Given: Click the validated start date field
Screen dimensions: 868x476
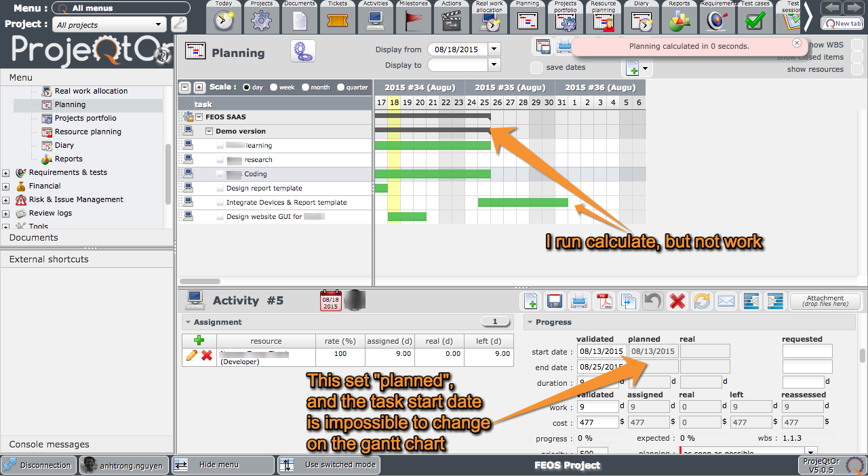Looking at the screenshot, I should 602,351.
